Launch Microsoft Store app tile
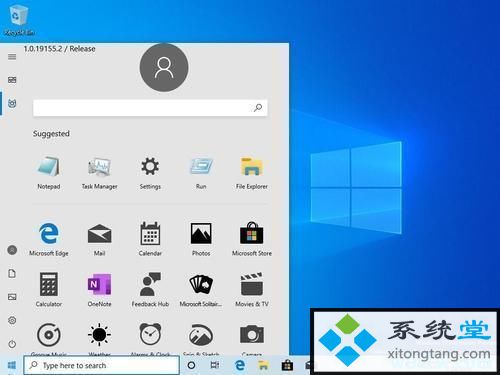Image resolution: width=500 pixels, height=375 pixels. pyautogui.click(x=252, y=239)
